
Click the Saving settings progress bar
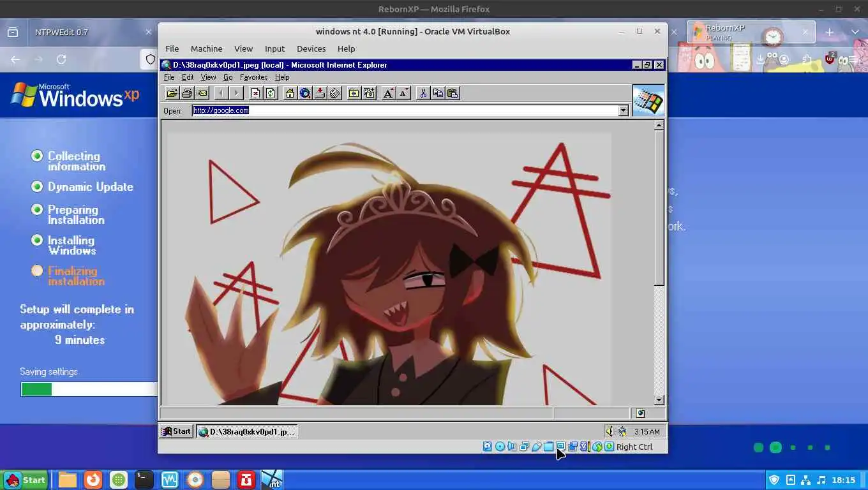click(x=89, y=389)
